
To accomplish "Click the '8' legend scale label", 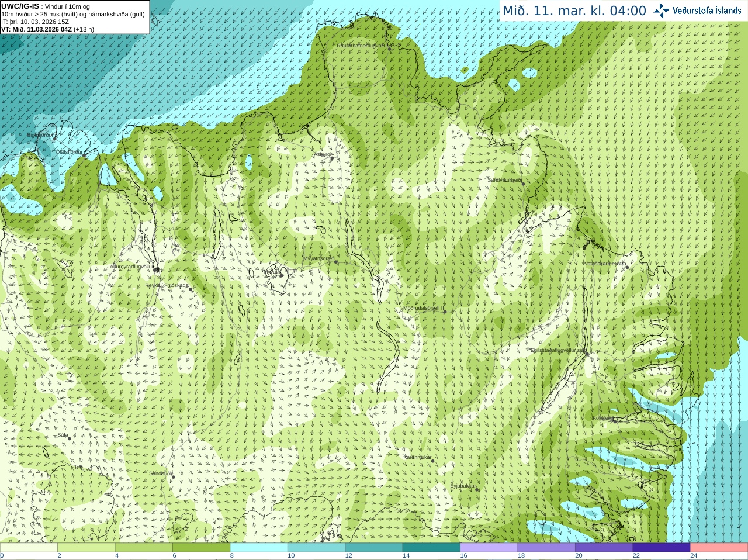I will pos(232,556).
